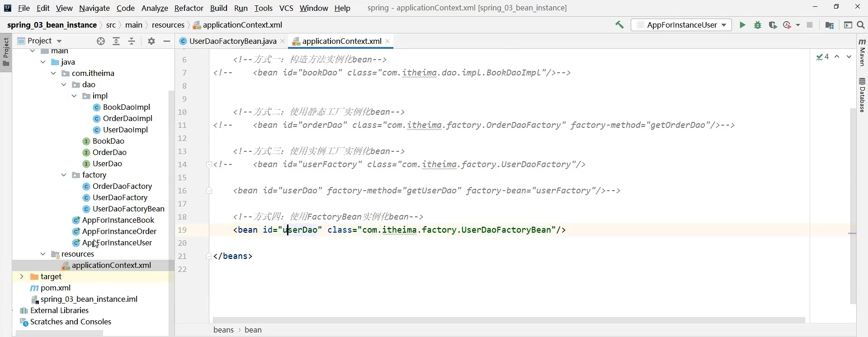
Task: Open the Database side panel
Action: (x=862, y=95)
